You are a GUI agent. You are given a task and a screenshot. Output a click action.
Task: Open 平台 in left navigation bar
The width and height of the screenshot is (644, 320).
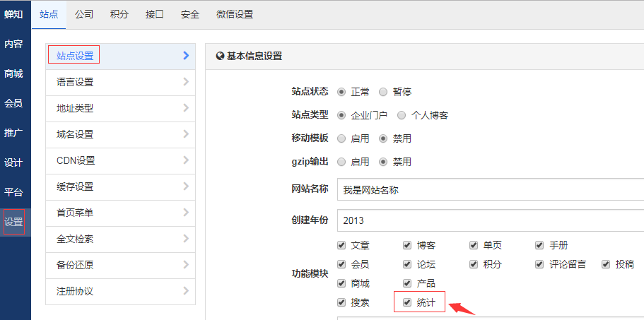(x=13, y=192)
